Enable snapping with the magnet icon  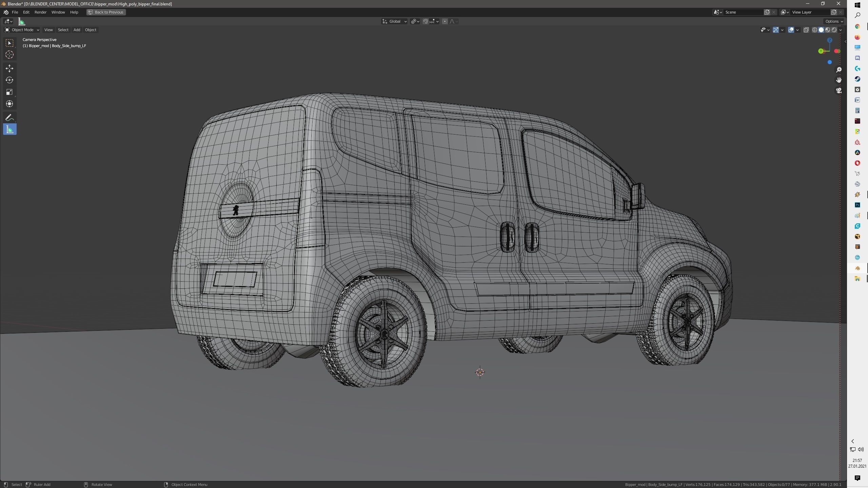(x=426, y=21)
